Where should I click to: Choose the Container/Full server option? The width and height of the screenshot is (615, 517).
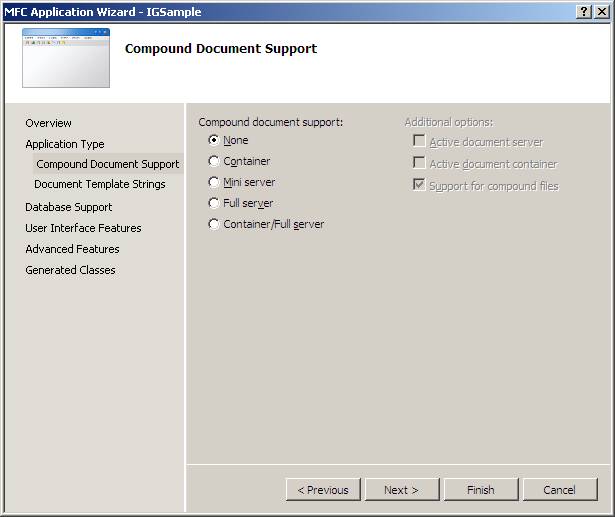(214, 224)
